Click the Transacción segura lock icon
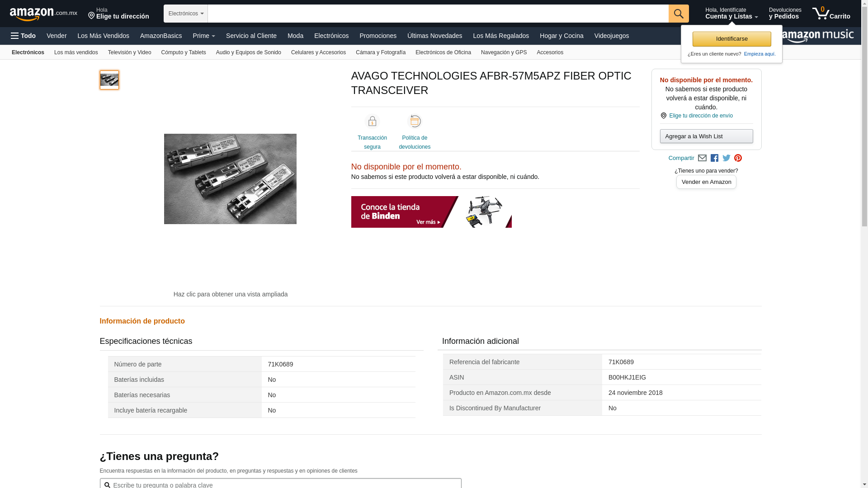Image resolution: width=868 pixels, height=488 pixels. point(372,121)
